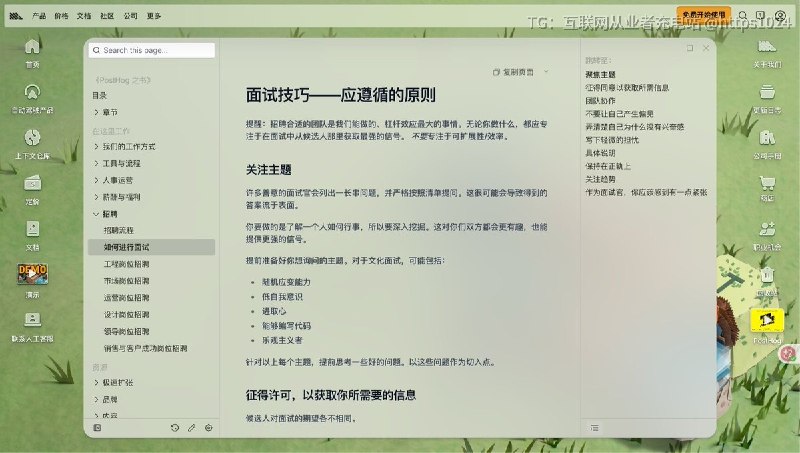Select 运营岗位招聘 in sidebar
Image resolution: width=800 pixels, height=453 pixels.
click(127, 298)
